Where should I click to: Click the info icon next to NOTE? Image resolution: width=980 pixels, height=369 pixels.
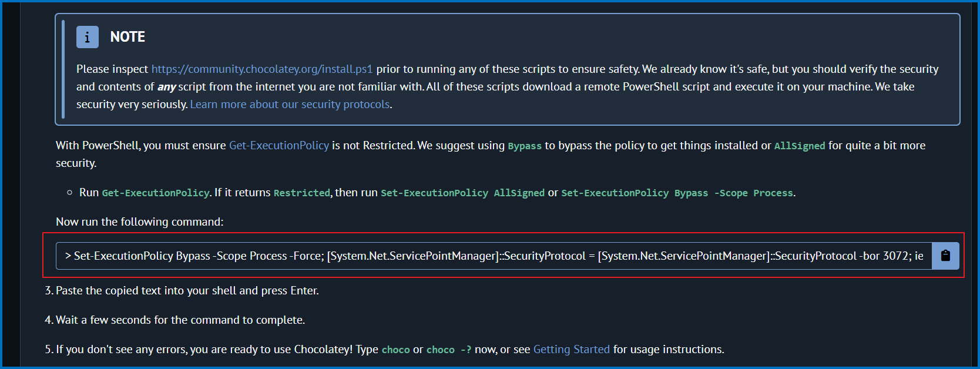pos(88,37)
